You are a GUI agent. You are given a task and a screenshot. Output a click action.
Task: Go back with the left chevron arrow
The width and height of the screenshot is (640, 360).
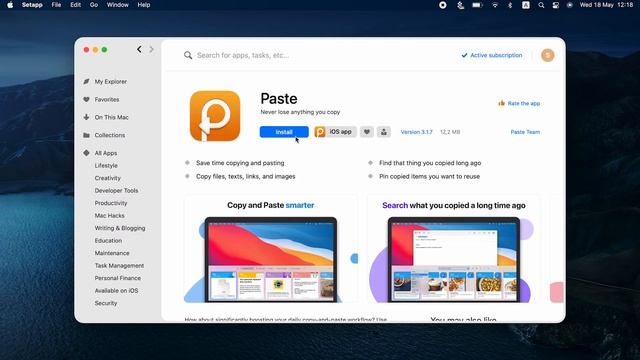coord(139,49)
